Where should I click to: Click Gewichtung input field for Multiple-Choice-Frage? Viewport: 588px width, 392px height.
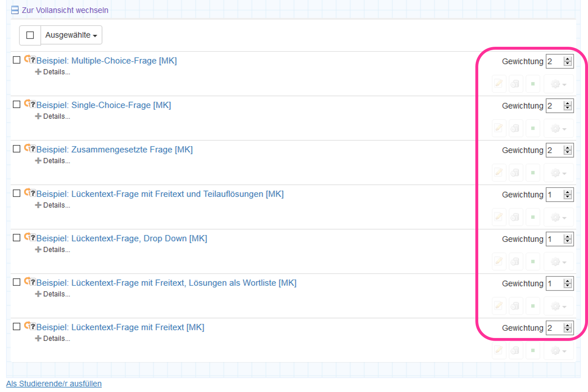pos(554,62)
